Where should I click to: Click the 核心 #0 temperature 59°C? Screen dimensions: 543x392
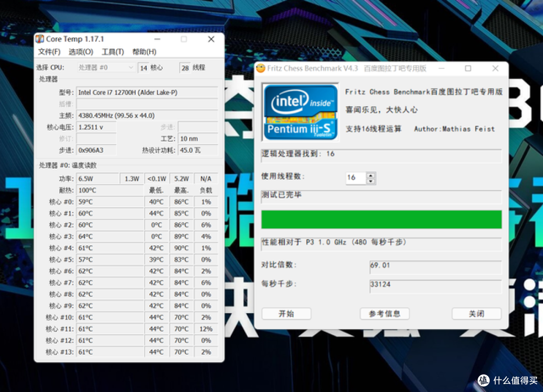[x=110, y=202]
